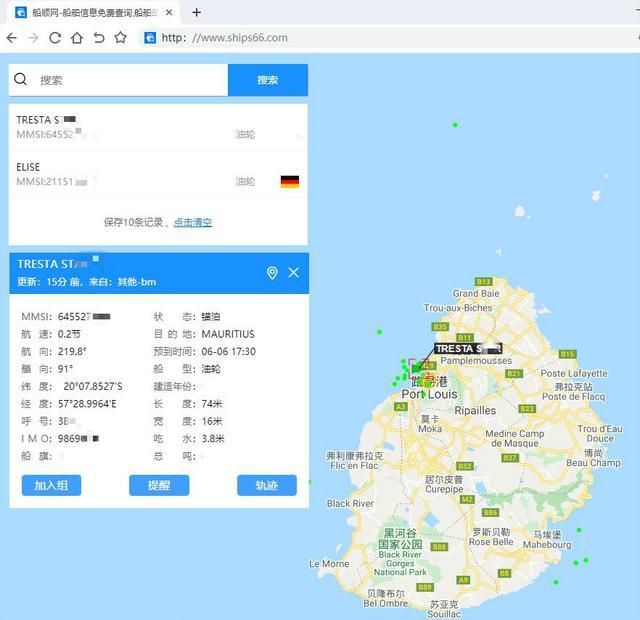640x620 pixels.
Task: Click the latitude value 20°07.8527'S
Action: point(93,387)
